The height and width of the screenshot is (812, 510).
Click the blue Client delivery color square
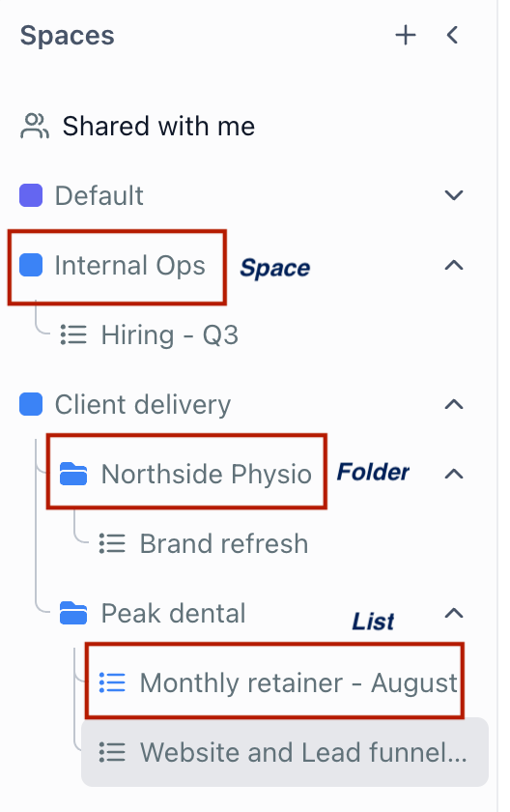pyautogui.click(x=31, y=404)
